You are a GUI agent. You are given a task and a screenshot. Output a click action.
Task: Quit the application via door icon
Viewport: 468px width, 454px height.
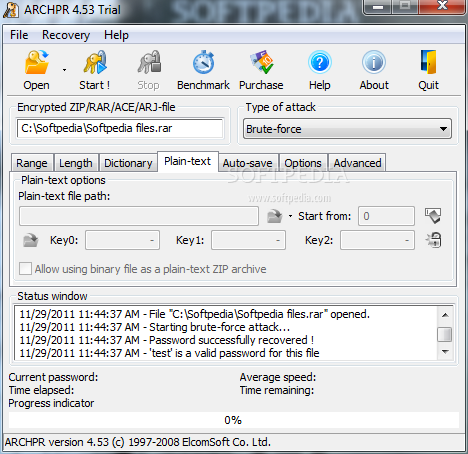428,62
